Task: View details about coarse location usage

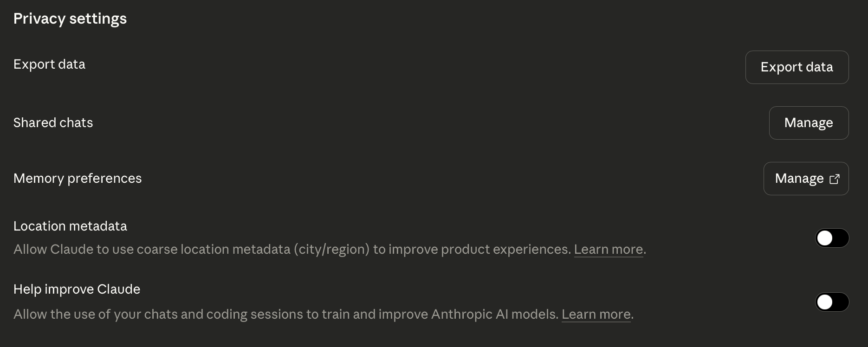Action: [609, 249]
